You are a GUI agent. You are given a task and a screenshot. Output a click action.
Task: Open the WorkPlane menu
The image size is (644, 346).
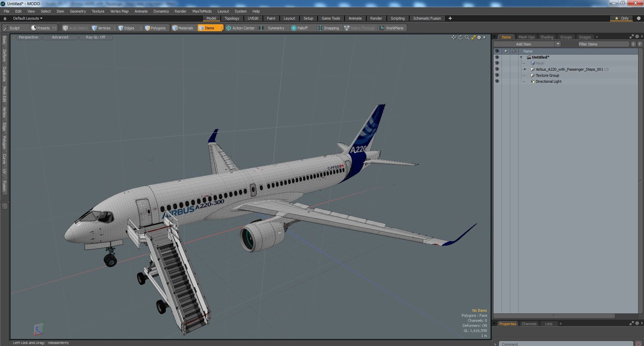392,28
